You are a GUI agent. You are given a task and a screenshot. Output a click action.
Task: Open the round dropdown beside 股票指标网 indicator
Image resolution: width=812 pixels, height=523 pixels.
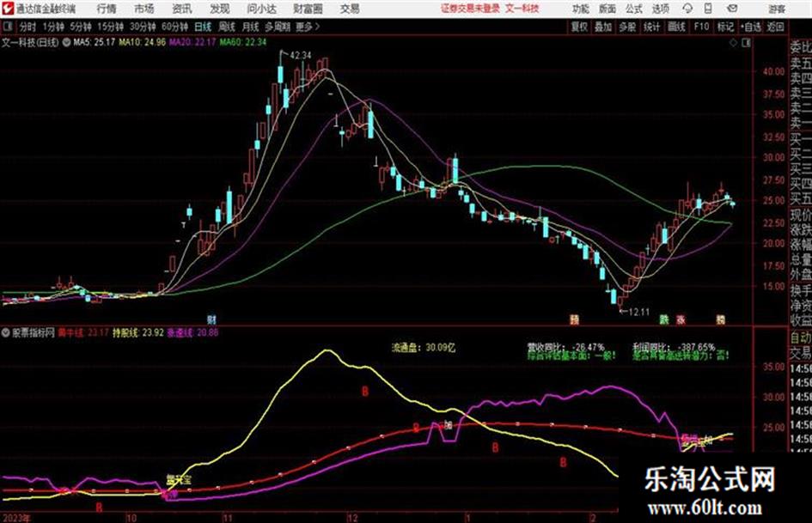click(6, 332)
